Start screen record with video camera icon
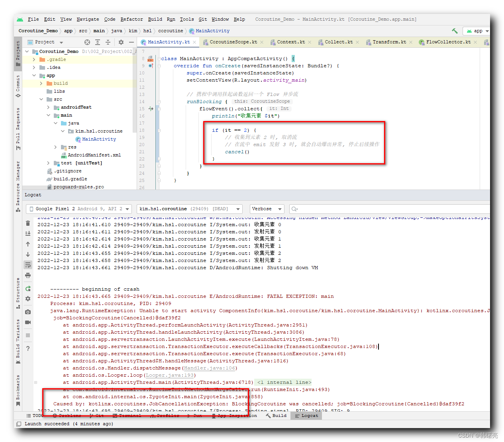 (28, 322)
